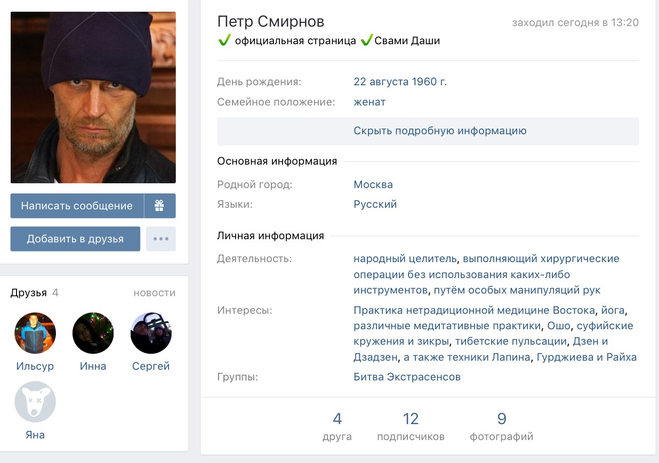The width and height of the screenshot is (659, 463).
Task: Click the birthday link 22 августа
Action: pyautogui.click(x=381, y=82)
